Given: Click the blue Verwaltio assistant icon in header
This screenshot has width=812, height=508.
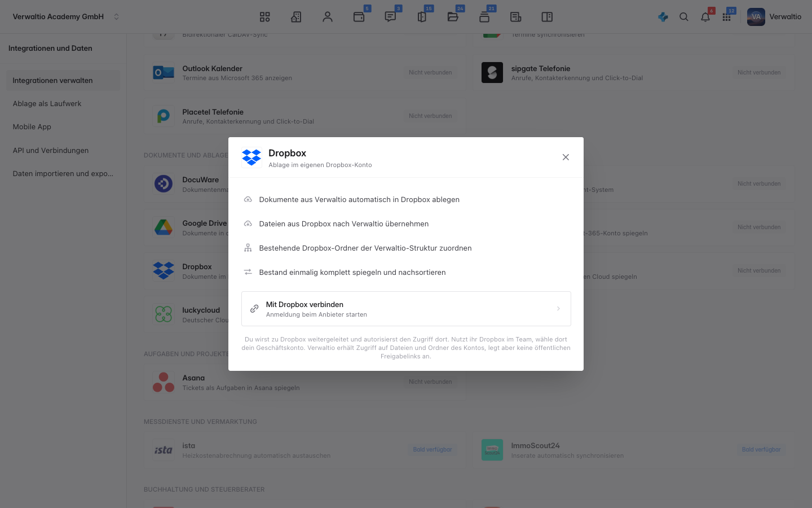Looking at the screenshot, I should [x=663, y=17].
